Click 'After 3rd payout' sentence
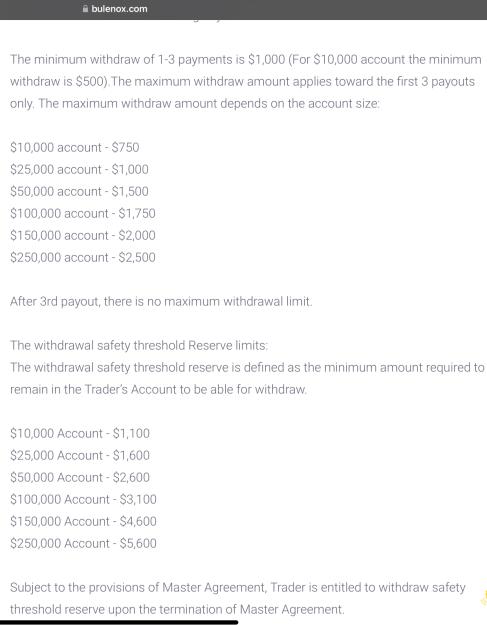The image size is (487, 625). 161,301
